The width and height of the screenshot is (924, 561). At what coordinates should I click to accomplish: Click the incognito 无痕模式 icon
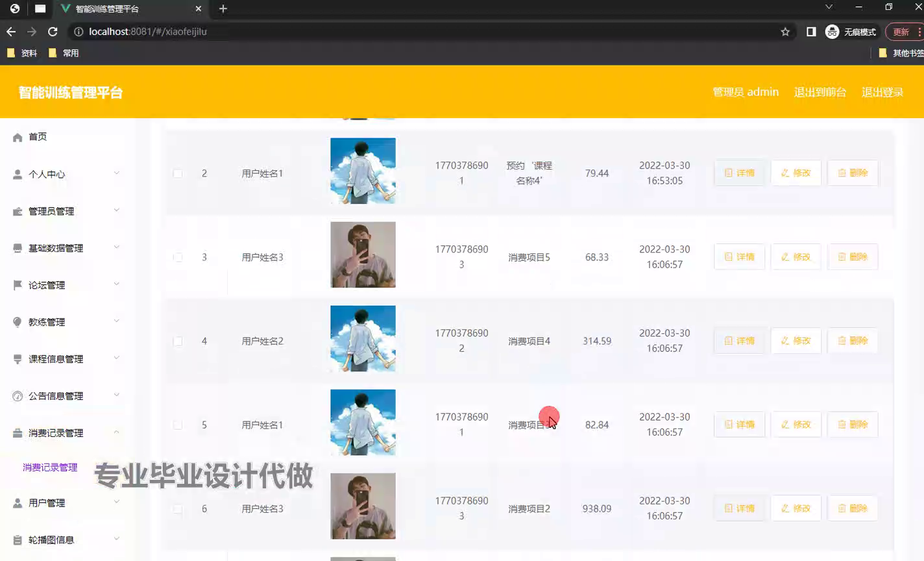click(832, 31)
